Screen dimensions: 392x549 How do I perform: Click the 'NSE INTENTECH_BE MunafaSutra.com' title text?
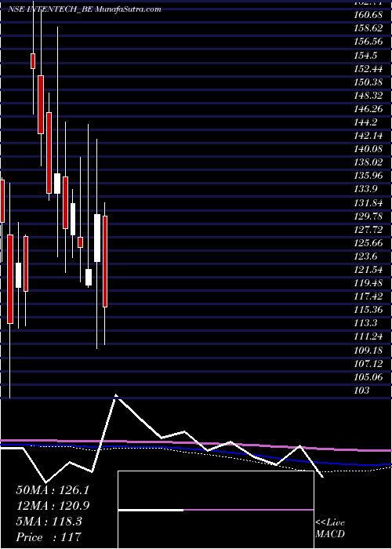pyautogui.click(x=85, y=9)
